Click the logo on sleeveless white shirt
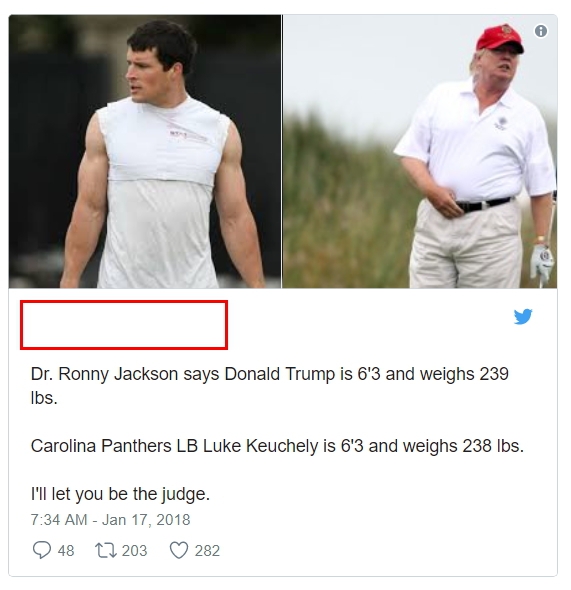 [x=187, y=135]
